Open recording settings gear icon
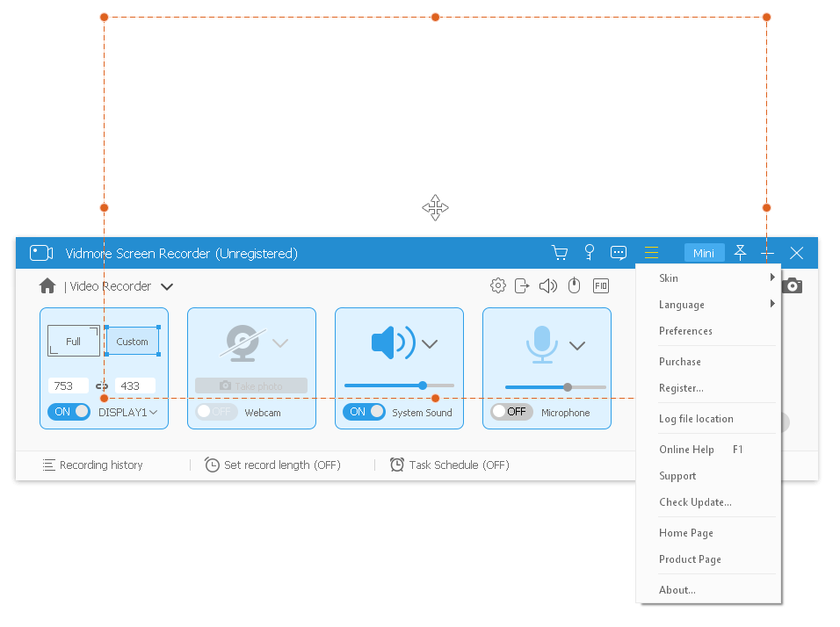This screenshot has height=627, width=840. [x=497, y=286]
